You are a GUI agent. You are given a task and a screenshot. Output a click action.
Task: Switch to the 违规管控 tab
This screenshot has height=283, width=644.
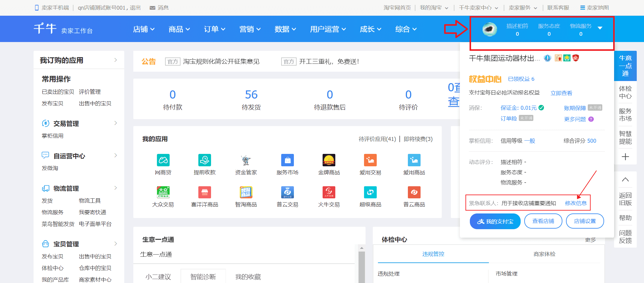coord(433,254)
